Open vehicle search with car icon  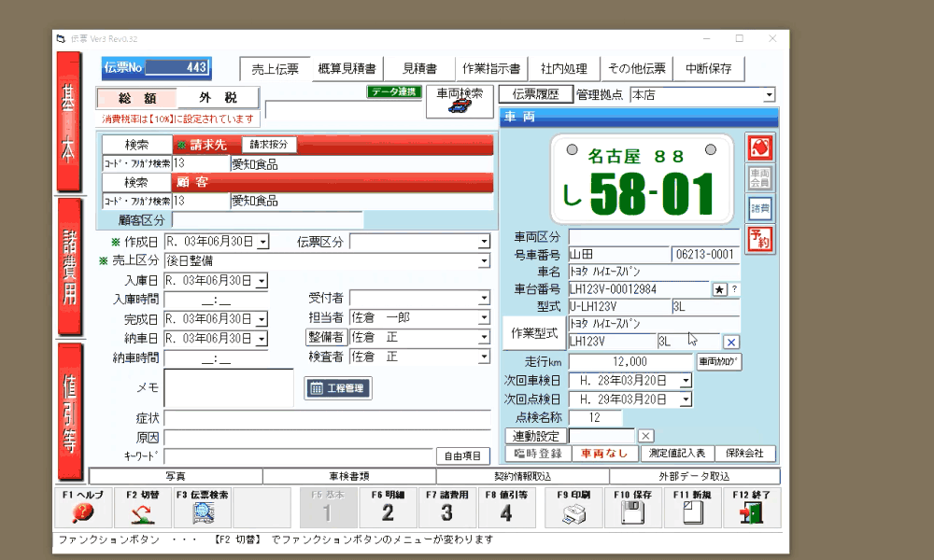point(460,101)
